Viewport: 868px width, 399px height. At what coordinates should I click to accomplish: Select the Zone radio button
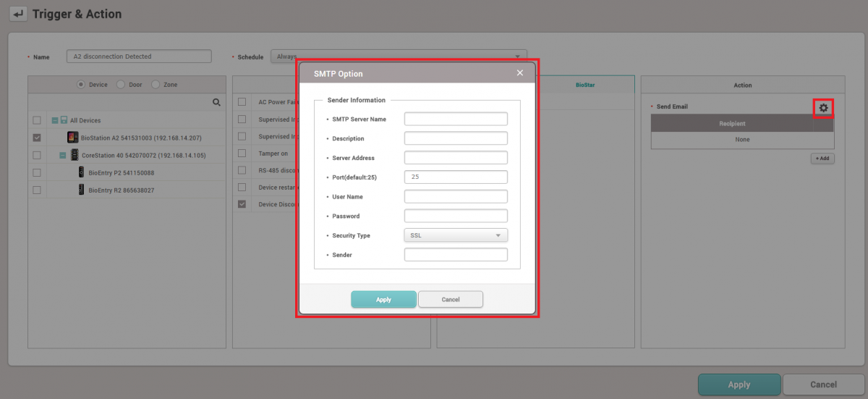pos(156,85)
